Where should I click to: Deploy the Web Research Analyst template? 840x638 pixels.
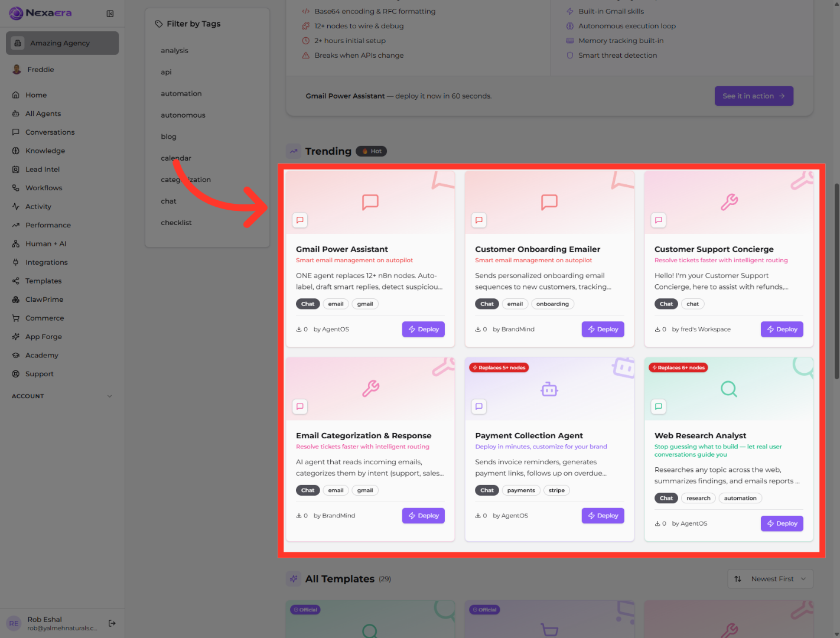(782, 523)
